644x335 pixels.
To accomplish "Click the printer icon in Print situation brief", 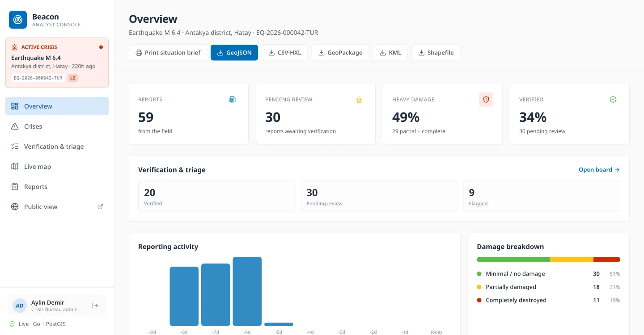I will click(x=139, y=53).
